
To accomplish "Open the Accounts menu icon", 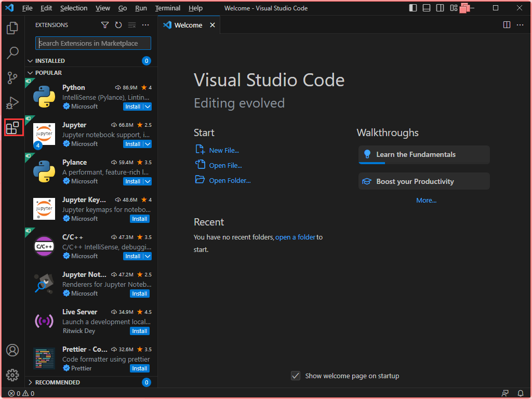I will [12, 350].
